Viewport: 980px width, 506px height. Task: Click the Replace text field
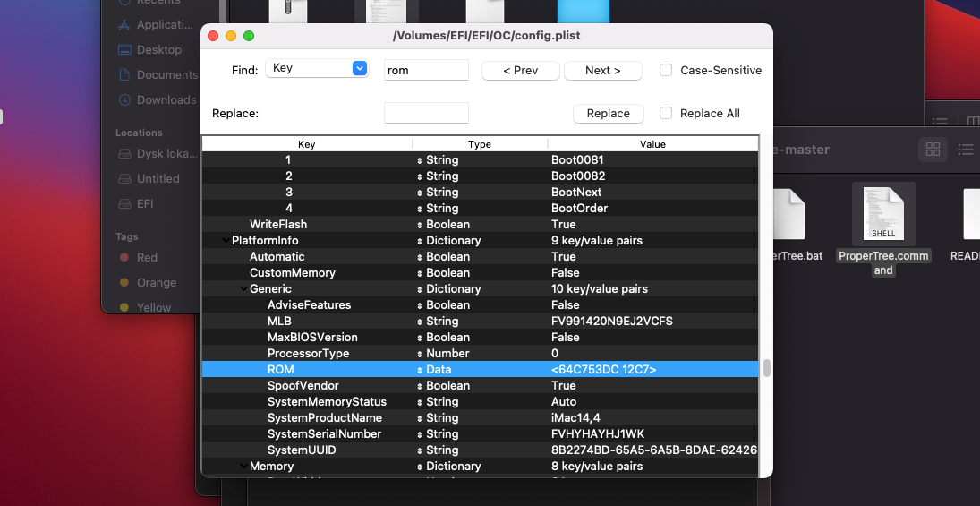(x=426, y=113)
